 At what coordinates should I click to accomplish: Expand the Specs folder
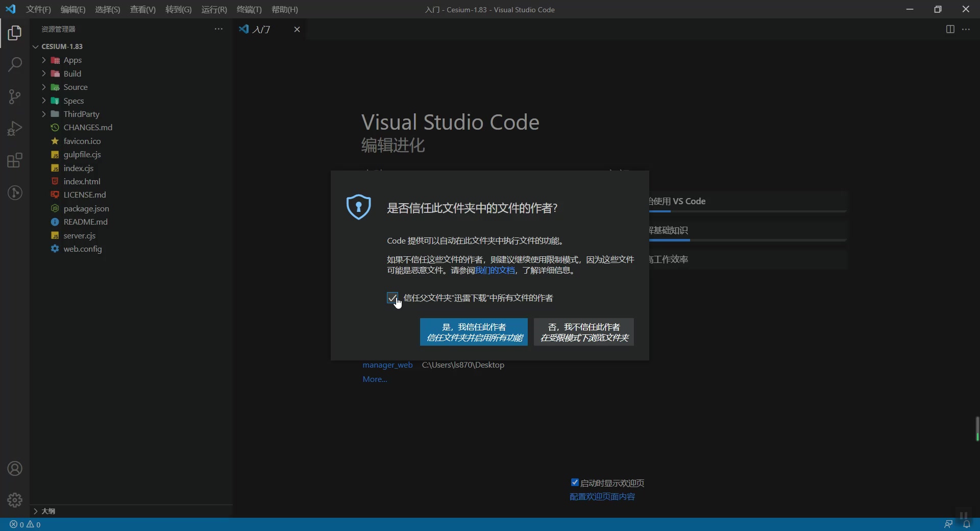pyautogui.click(x=44, y=101)
